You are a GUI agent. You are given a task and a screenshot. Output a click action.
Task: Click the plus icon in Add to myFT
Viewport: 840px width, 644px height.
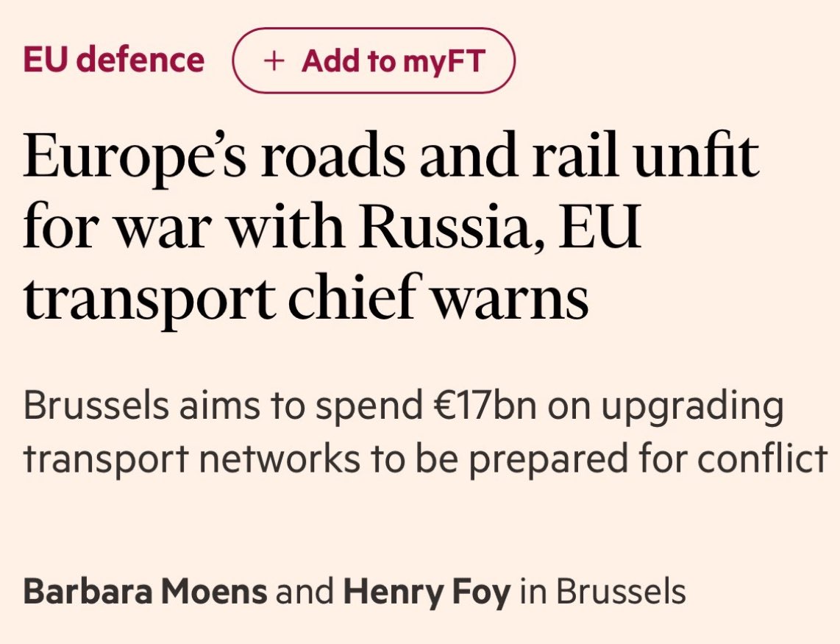[x=273, y=60]
